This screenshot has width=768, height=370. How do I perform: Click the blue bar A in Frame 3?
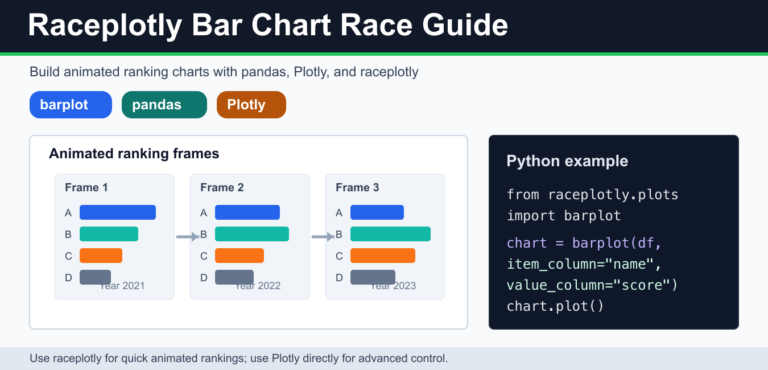(377, 213)
